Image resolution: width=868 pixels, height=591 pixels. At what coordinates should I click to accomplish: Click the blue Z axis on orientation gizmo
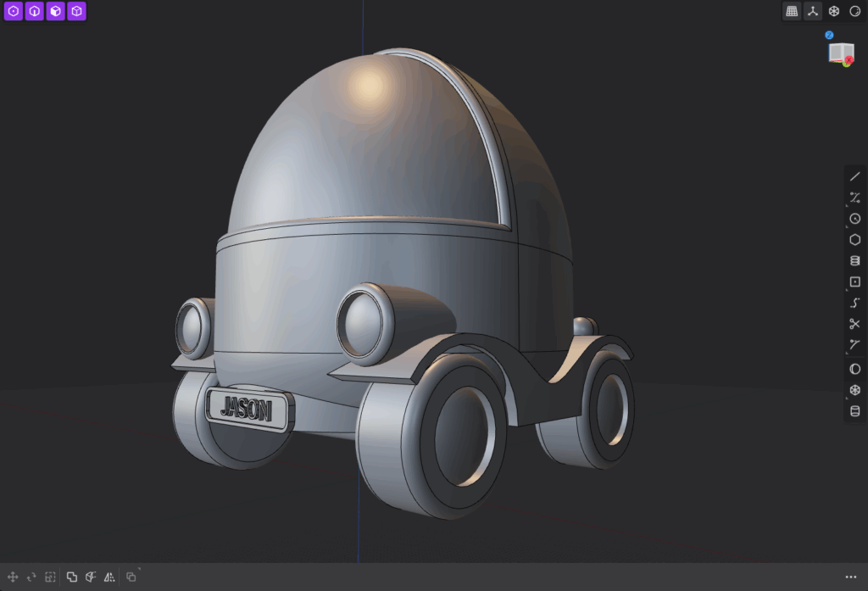point(829,35)
